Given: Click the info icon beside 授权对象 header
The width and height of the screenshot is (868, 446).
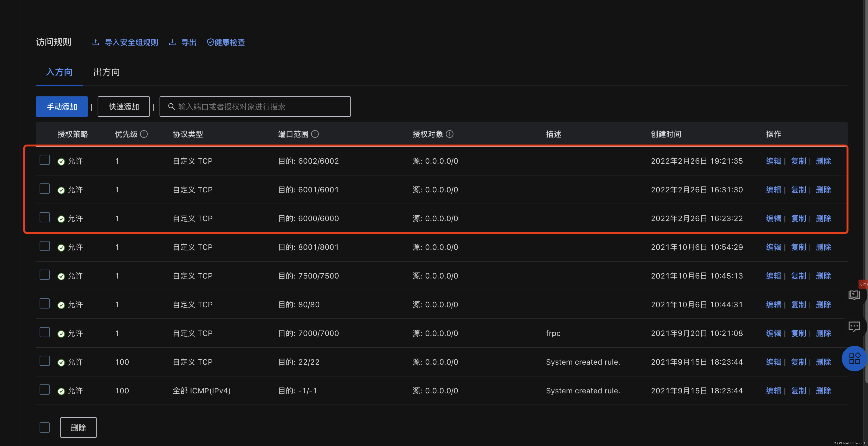Looking at the screenshot, I should [x=449, y=134].
